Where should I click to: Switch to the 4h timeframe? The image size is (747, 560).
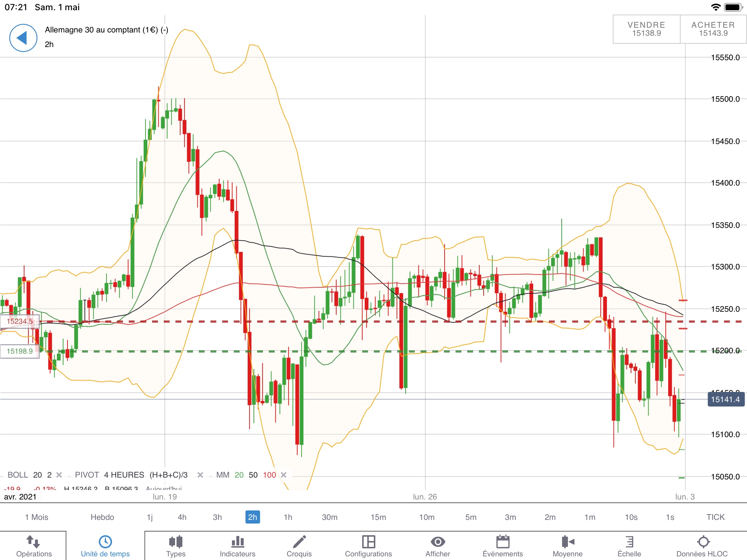coord(182,517)
